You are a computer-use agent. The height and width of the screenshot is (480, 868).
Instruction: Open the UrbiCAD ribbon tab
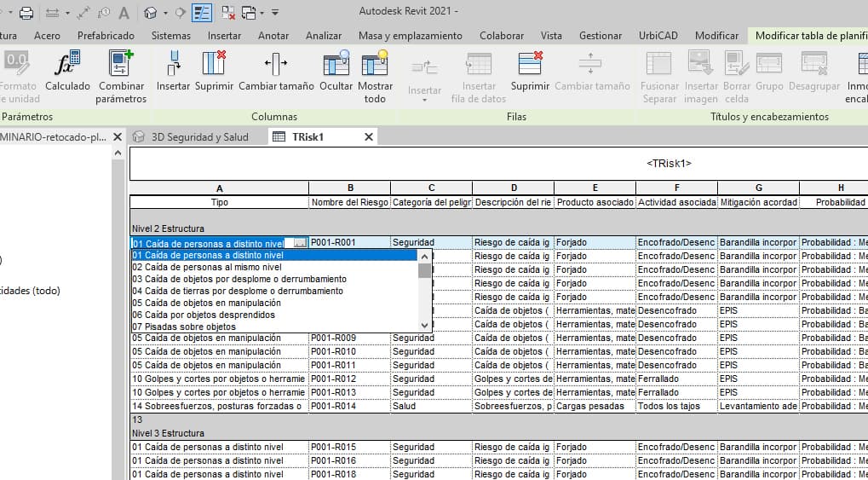[658, 36]
